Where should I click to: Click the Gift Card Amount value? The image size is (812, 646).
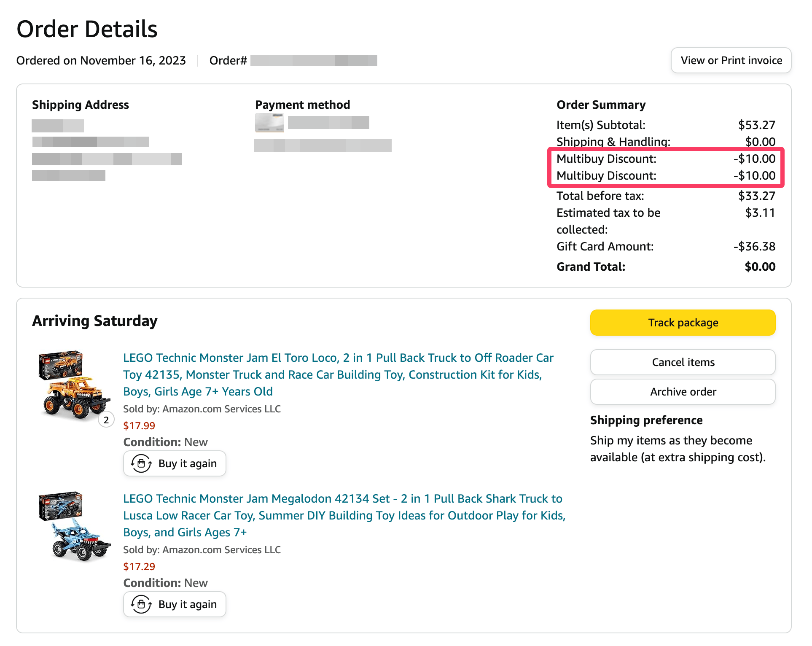tap(754, 246)
